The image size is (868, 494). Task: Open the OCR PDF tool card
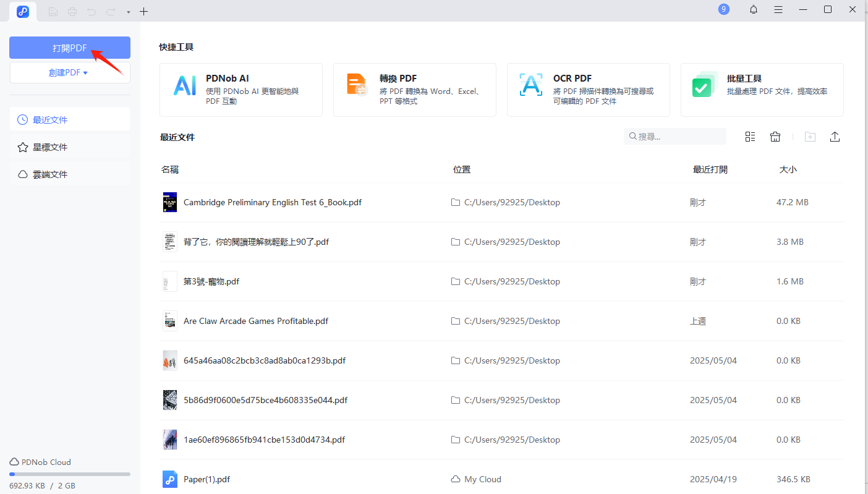coord(588,90)
